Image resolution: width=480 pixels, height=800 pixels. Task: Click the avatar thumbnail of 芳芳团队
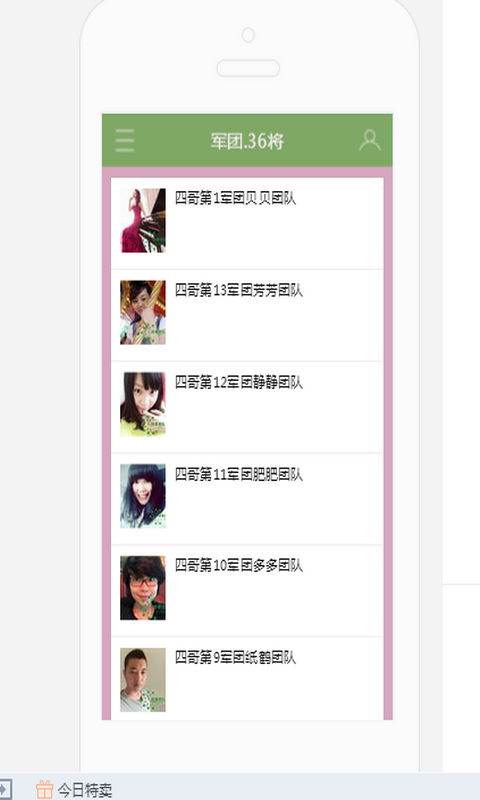tap(143, 312)
